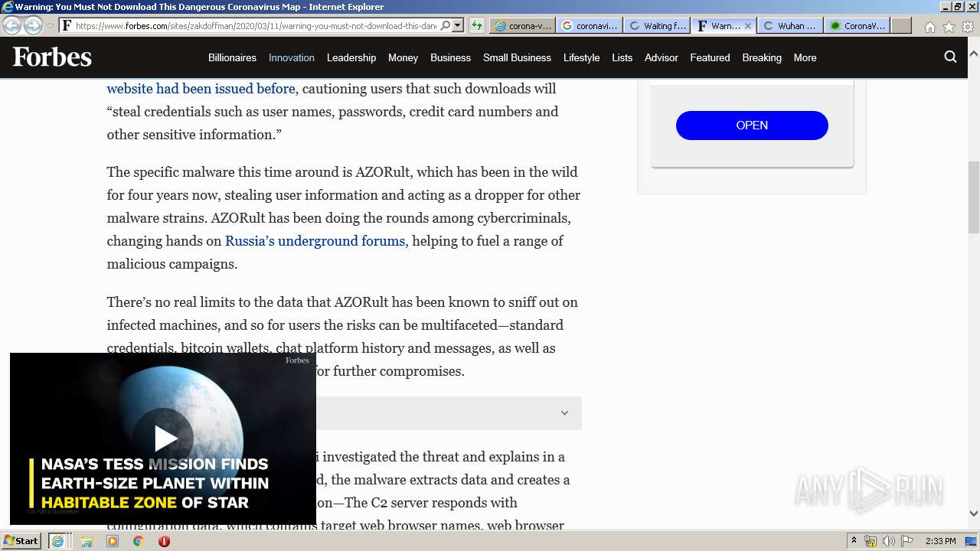Click the IE back navigation button

pyautogui.click(x=11, y=25)
